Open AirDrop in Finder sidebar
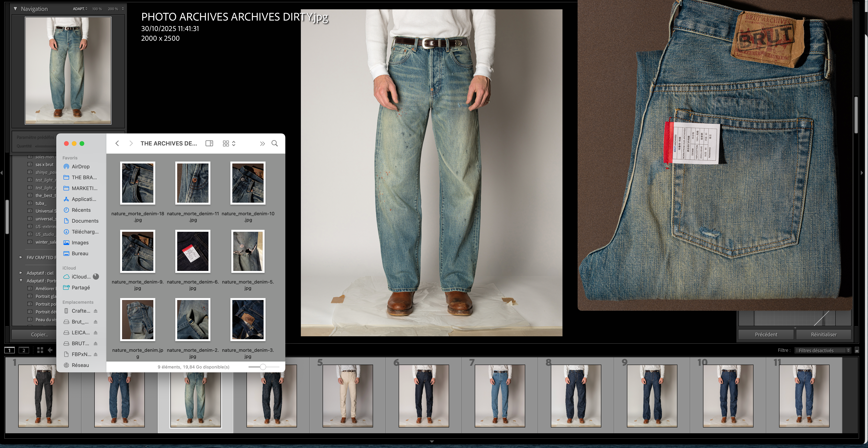The height and width of the screenshot is (448, 868). [x=80, y=167]
